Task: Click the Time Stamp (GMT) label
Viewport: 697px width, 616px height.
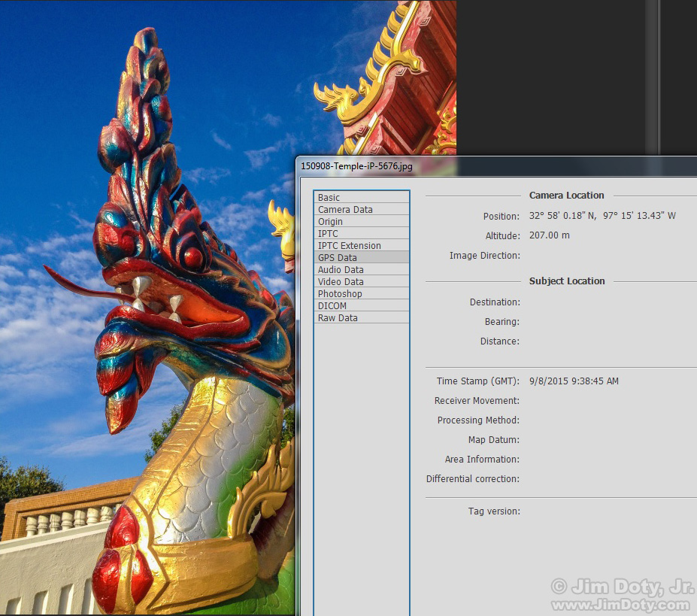Action: point(478,381)
